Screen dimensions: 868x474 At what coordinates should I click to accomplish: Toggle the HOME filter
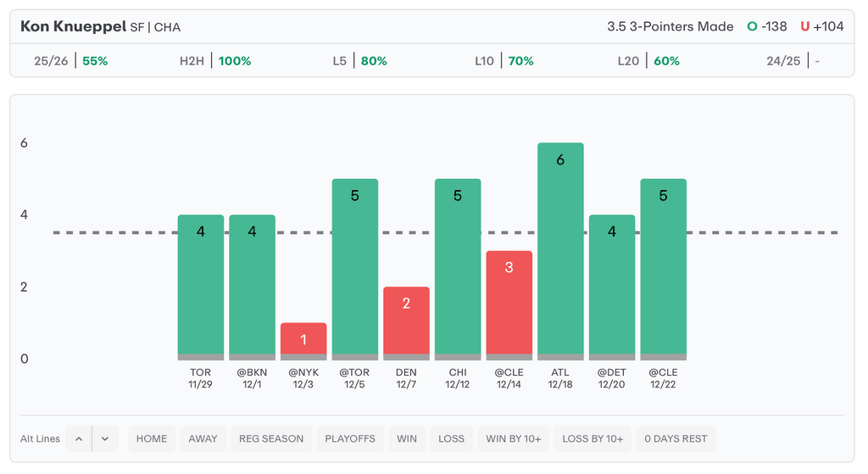coord(152,438)
